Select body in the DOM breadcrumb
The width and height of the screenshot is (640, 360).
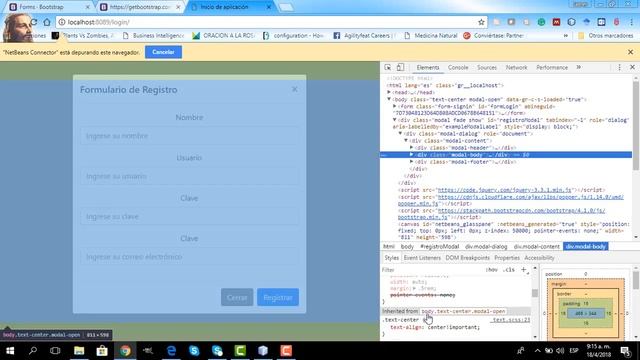pyautogui.click(x=407, y=247)
